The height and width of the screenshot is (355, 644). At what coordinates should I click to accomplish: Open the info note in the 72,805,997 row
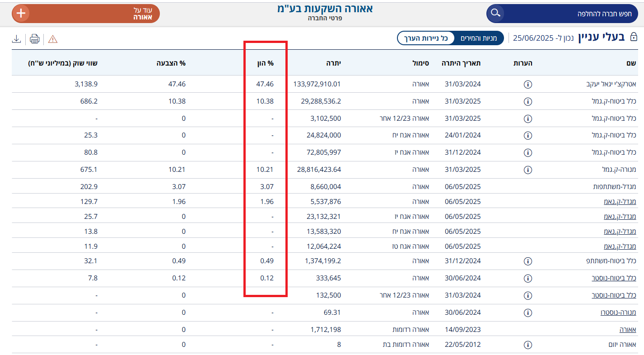pos(527,153)
